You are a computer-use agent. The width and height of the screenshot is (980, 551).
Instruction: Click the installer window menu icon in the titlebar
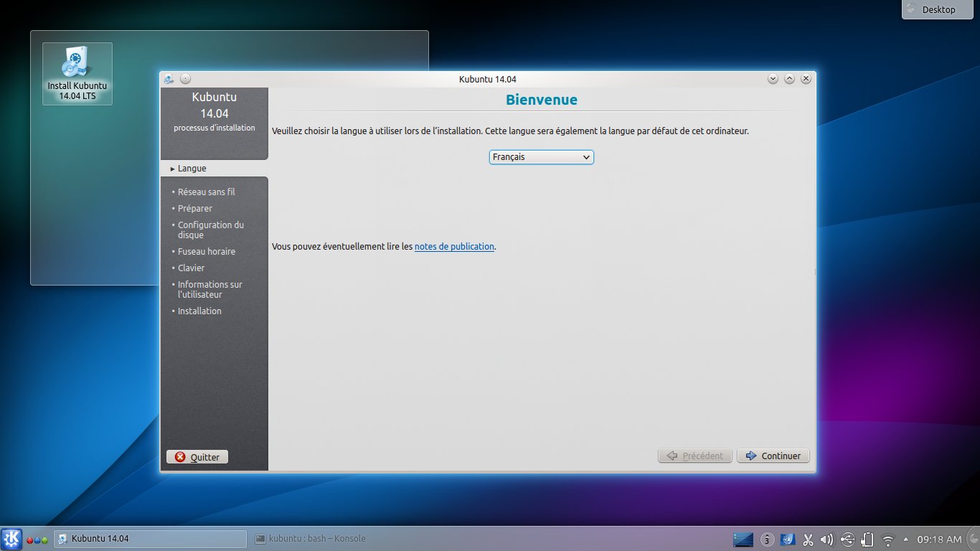[x=168, y=79]
